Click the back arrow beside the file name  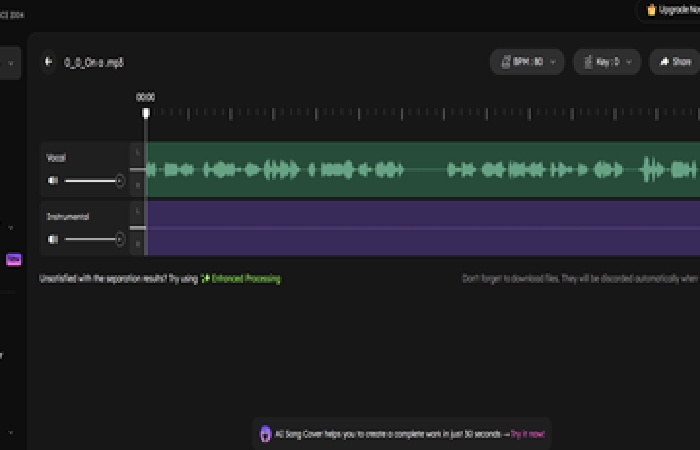48,62
